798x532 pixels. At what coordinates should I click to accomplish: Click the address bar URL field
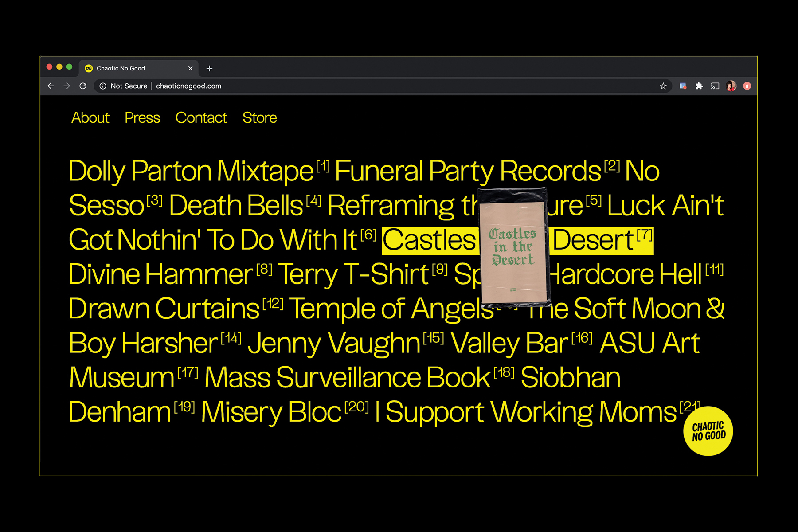click(355, 86)
